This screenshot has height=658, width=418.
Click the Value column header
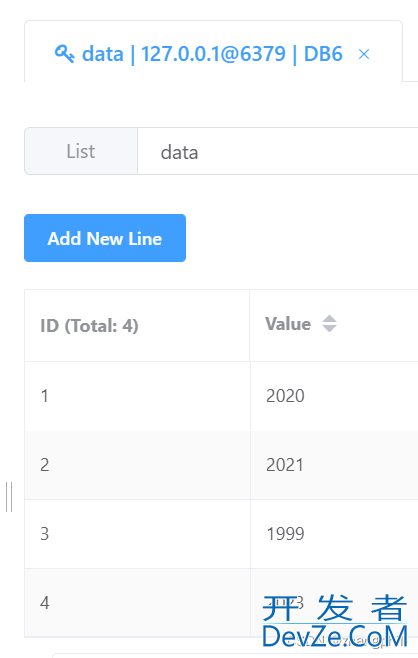288,324
